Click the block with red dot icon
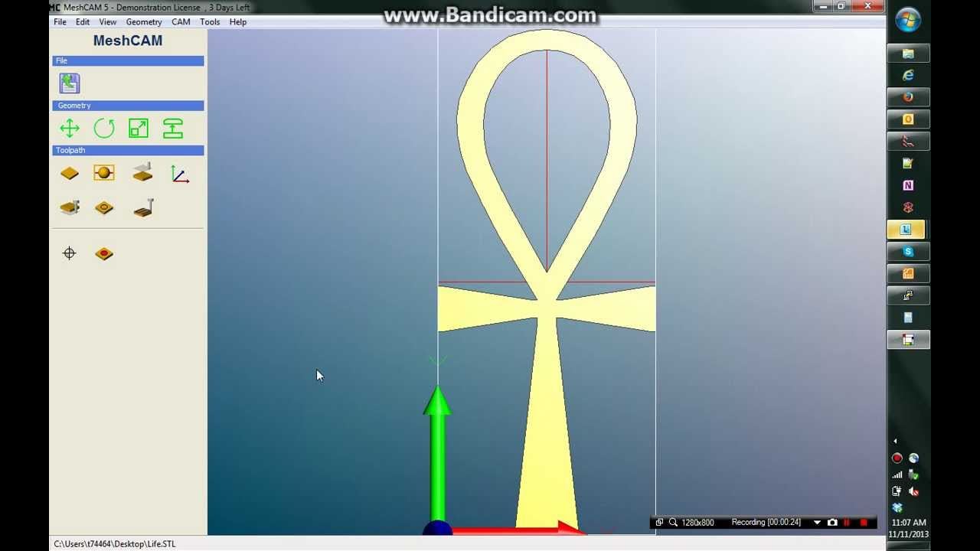The image size is (980, 551). tap(104, 254)
